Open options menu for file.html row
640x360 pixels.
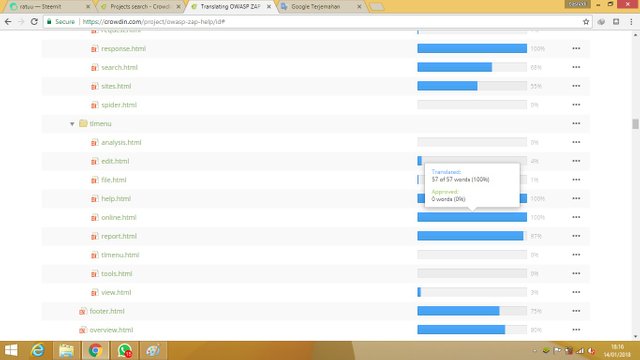click(576, 180)
